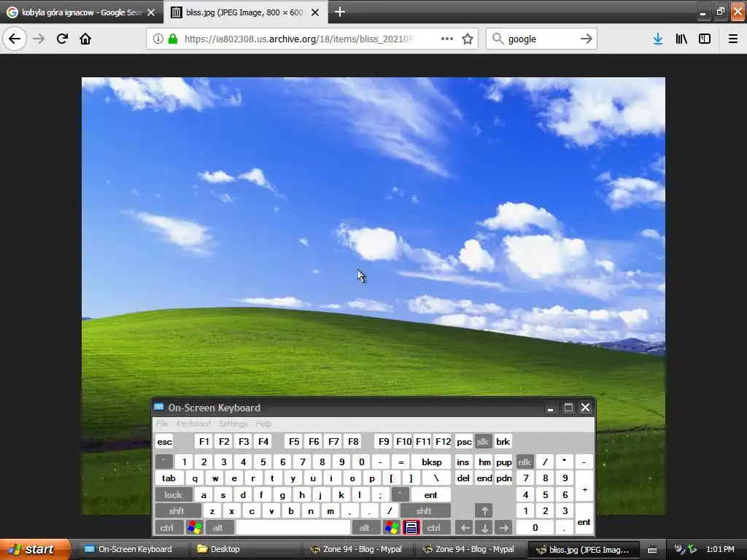The width and height of the screenshot is (747, 560).
Task: Click the search go arrow
Action: coord(587,39)
